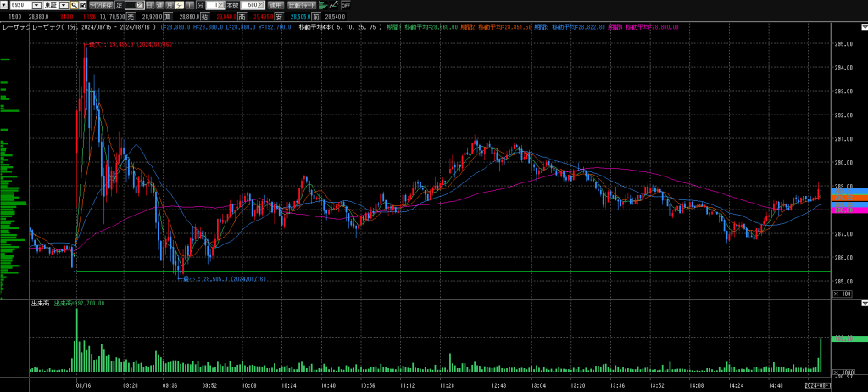
Task: Click the 比較チャート button
Action: tap(303, 5)
